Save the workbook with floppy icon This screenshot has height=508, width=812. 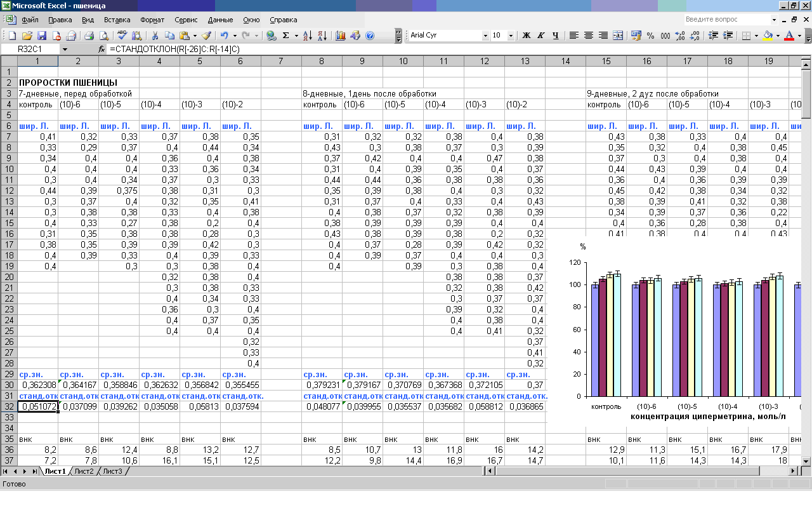42,36
